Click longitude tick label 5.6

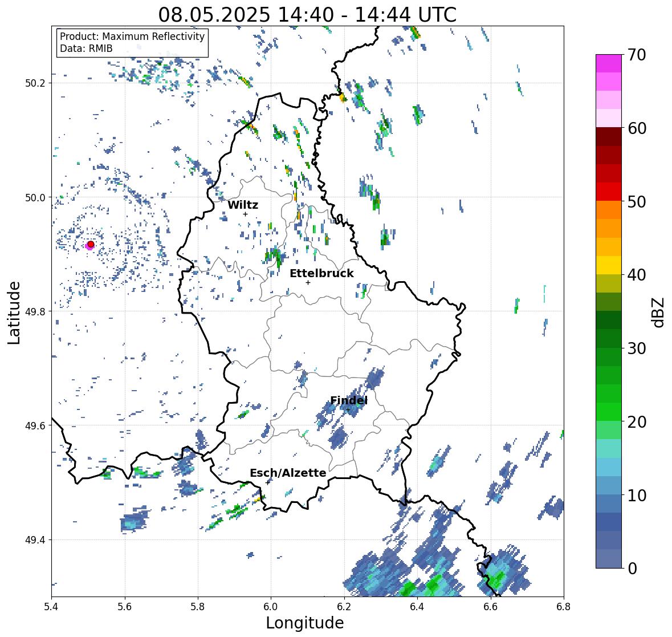[125, 607]
